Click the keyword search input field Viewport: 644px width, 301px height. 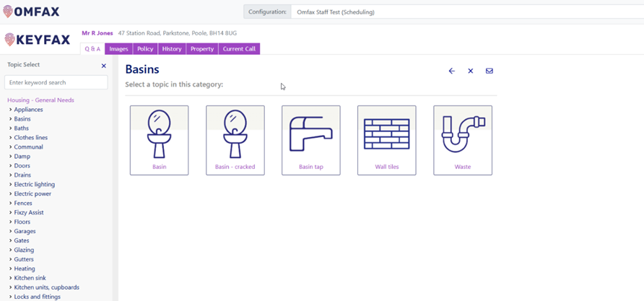point(56,83)
